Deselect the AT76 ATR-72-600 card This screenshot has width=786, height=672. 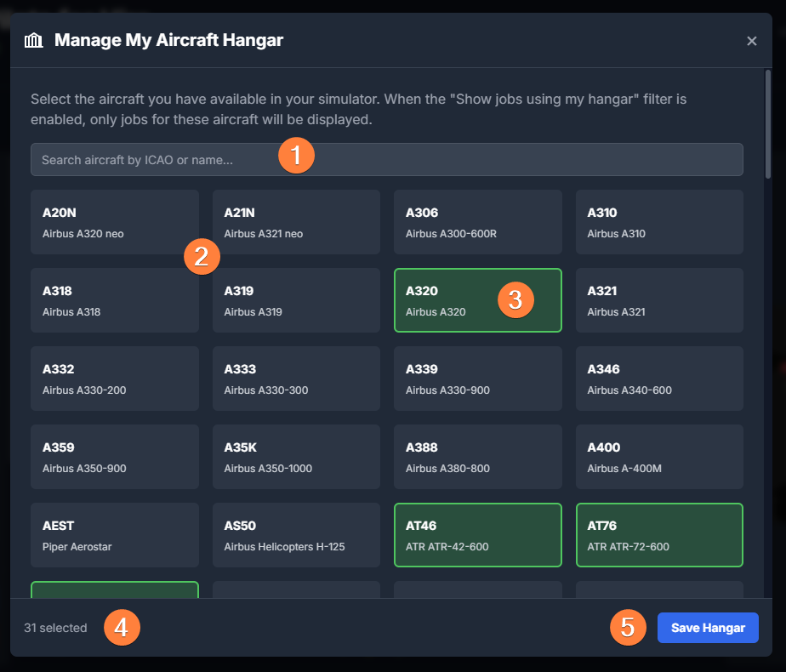(659, 535)
